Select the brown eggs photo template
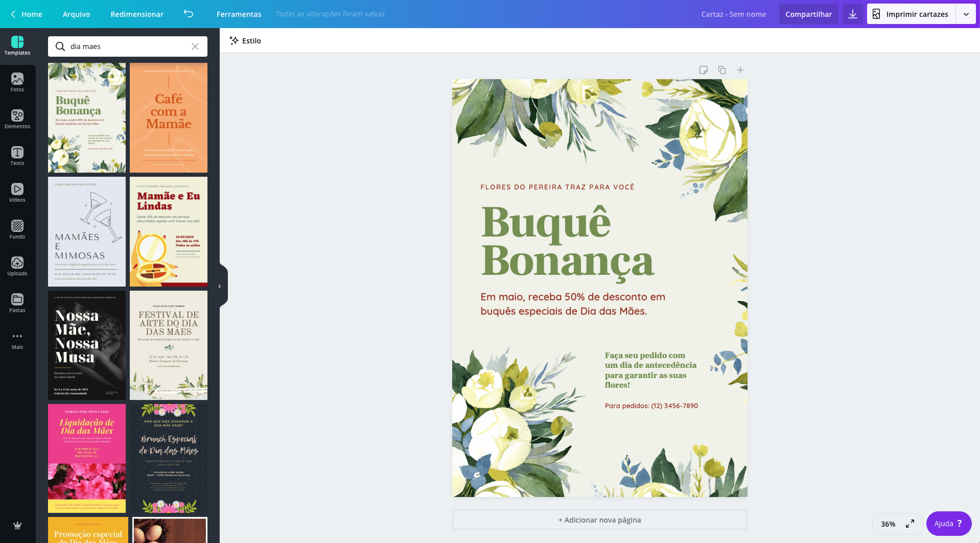This screenshot has height=543, width=980. pyautogui.click(x=170, y=530)
